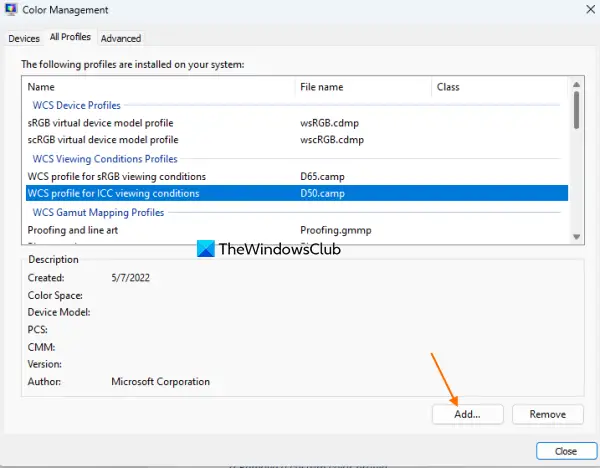600x468 pixels.
Task: Click the Color Management title bar icon
Action: [11, 9]
